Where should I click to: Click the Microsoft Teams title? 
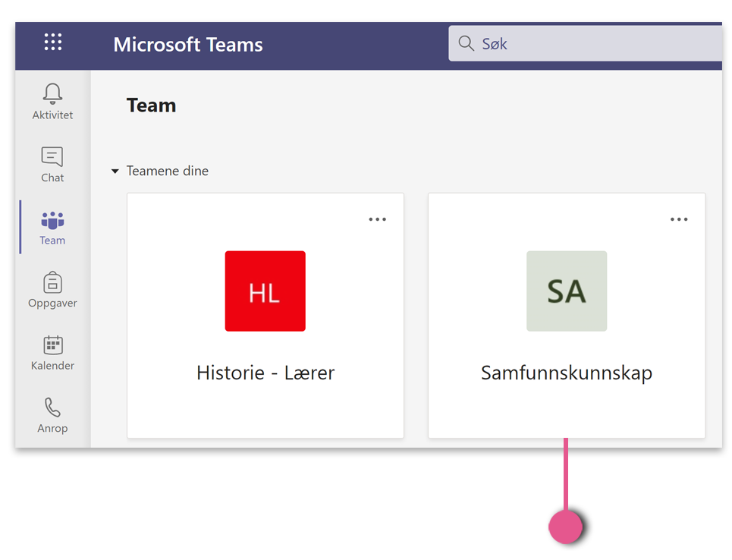tap(188, 44)
